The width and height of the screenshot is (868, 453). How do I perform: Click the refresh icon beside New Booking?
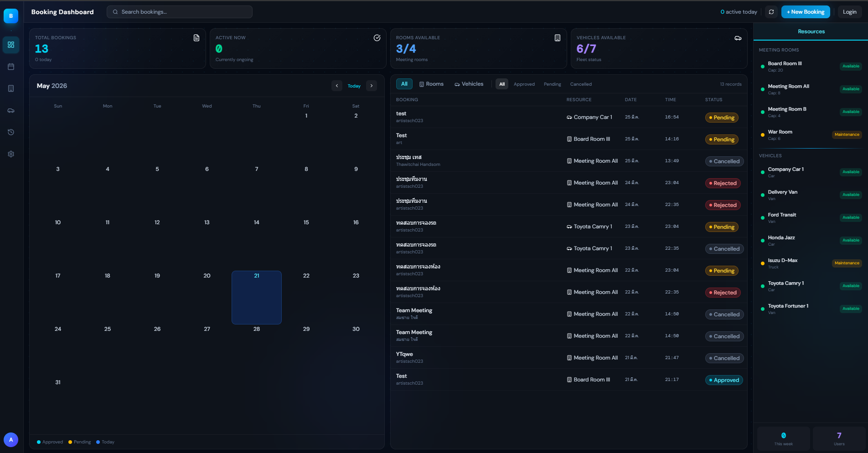tap(771, 12)
